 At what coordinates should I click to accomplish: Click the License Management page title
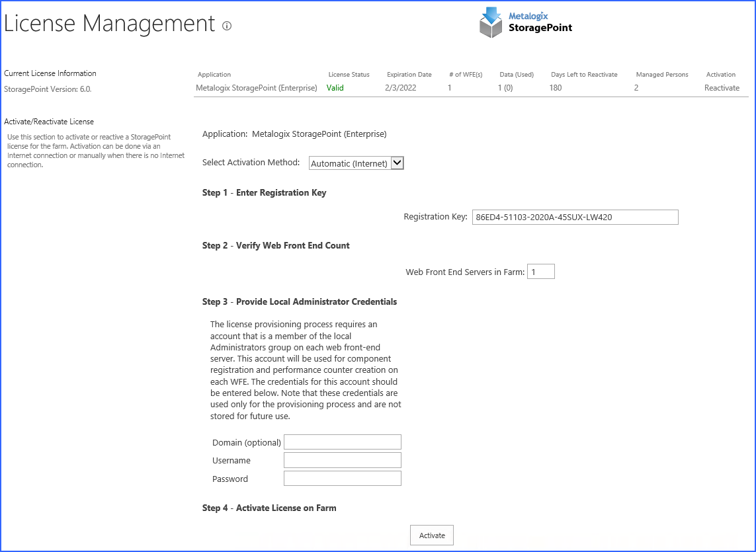point(109,24)
